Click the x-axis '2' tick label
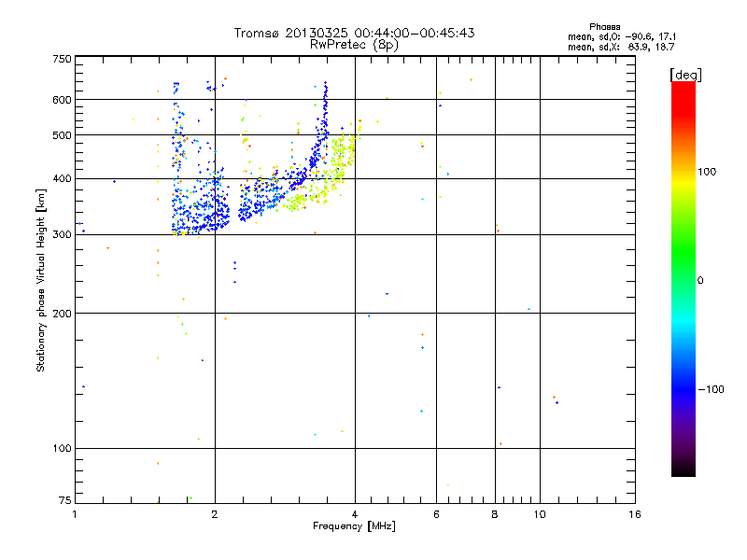Screen dimensions: 747x560 point(215,514)
